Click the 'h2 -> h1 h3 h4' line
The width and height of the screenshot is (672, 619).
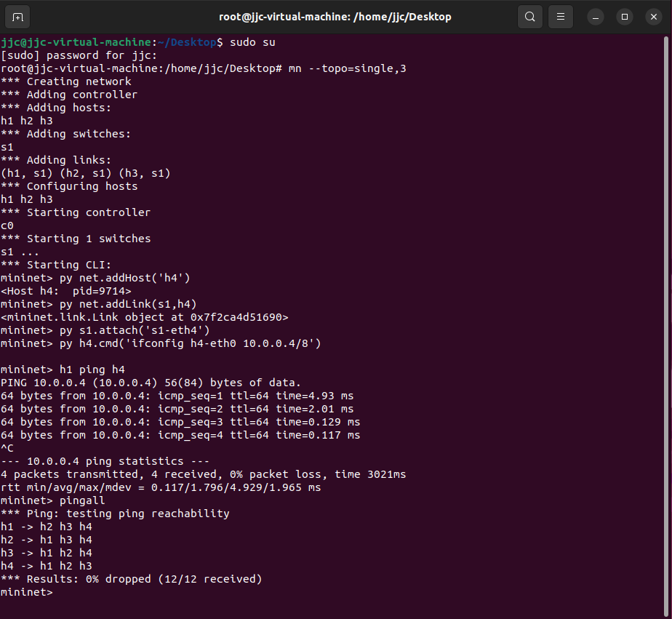[x=47, y=540]
